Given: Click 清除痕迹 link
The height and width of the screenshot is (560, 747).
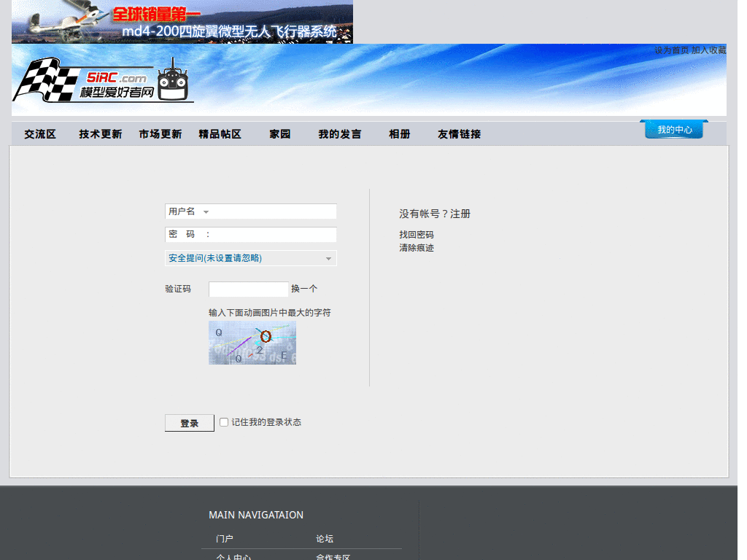Looking at the screenshot, I should click(417, 248).
